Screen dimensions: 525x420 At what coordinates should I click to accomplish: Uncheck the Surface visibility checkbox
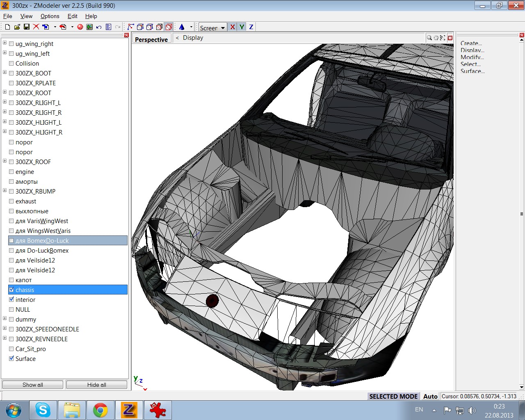11,359
